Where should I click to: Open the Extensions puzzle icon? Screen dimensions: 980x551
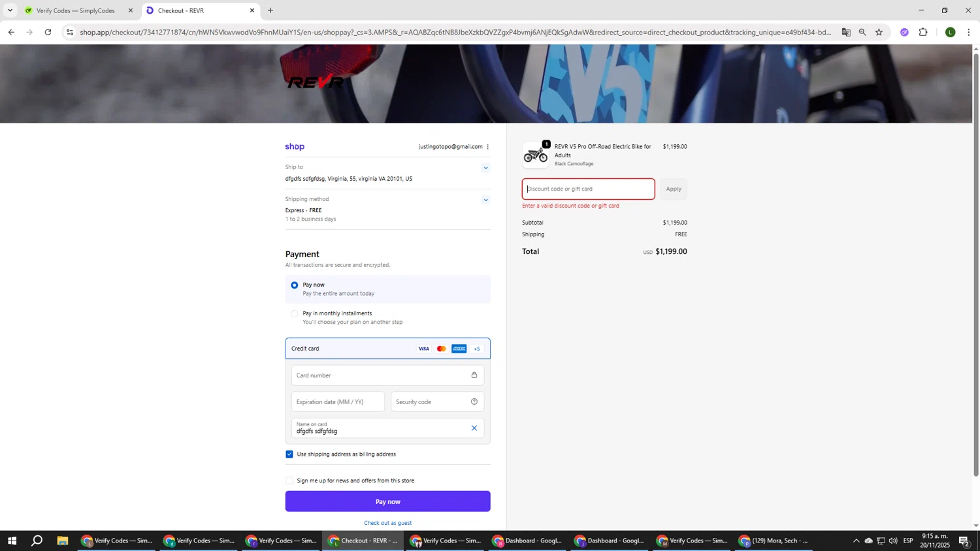pos(923,32)
